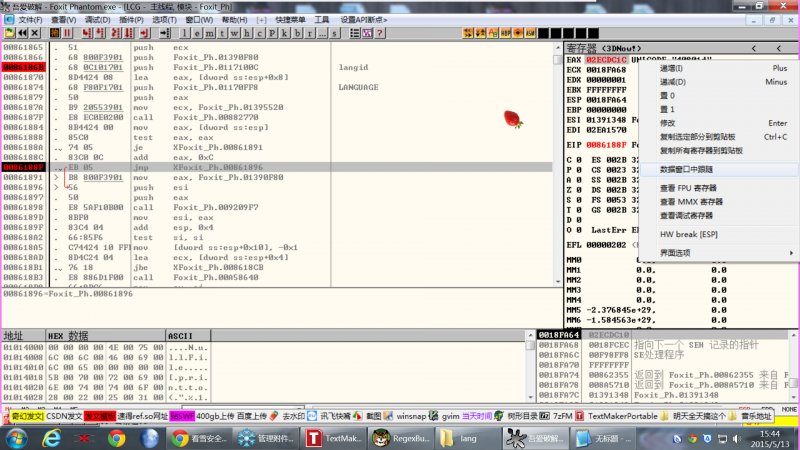The height and width of the screenshot is (450, 800).
Task: Open the 插件(P) menu
Action: [x=131, y=20]
